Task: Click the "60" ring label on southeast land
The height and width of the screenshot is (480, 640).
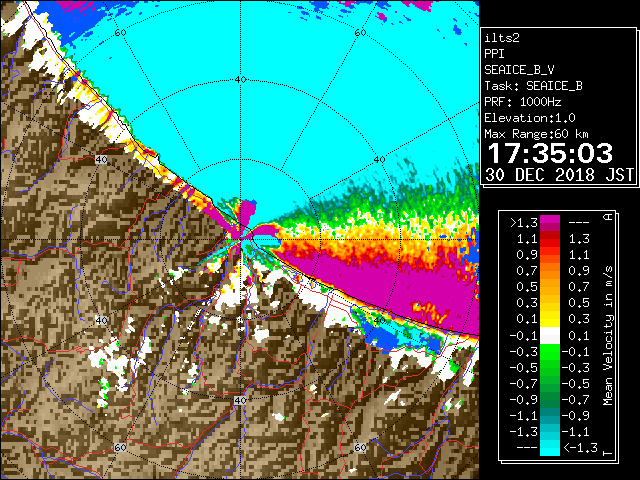Action: pos(360,447)
